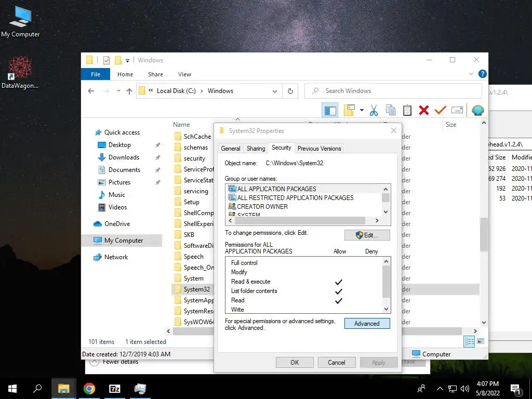
Task: Open the address bar history dropdown
Action: pos(275,91)
